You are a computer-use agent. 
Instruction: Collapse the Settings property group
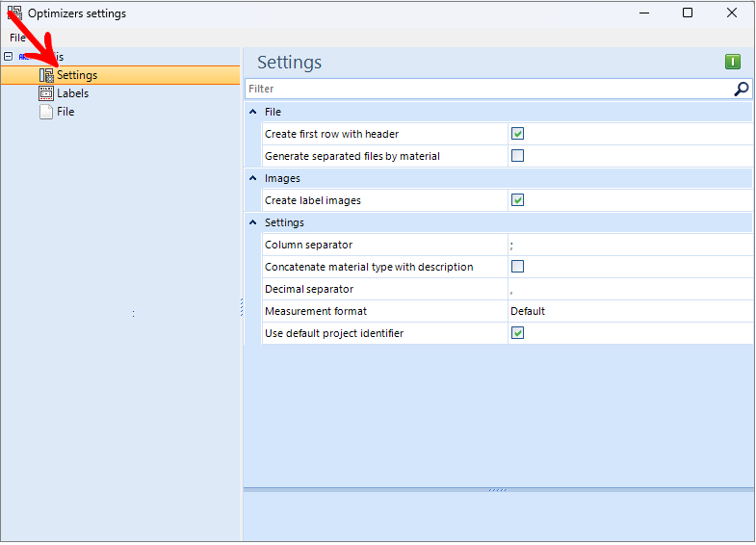tap(252, 222)
